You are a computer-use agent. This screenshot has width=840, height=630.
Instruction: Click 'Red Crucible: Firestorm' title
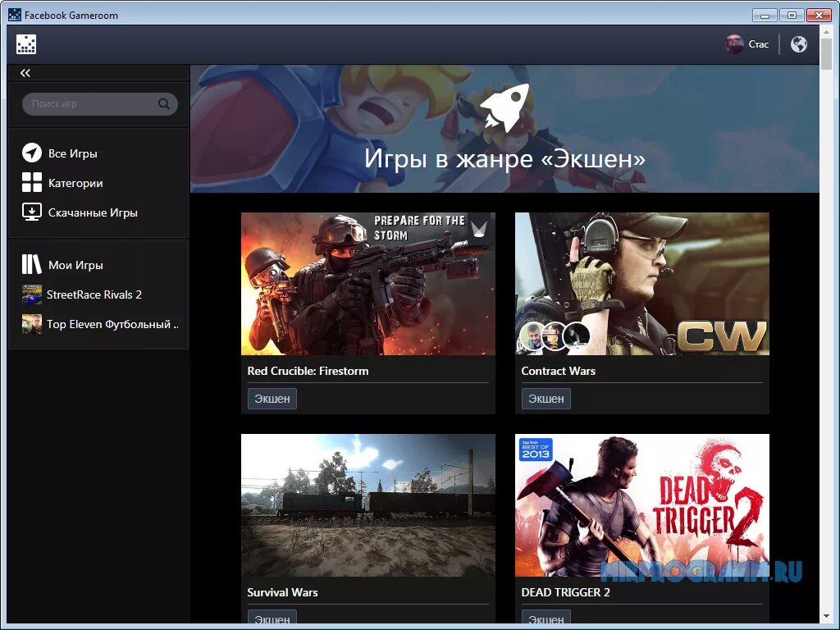(308, 371)
